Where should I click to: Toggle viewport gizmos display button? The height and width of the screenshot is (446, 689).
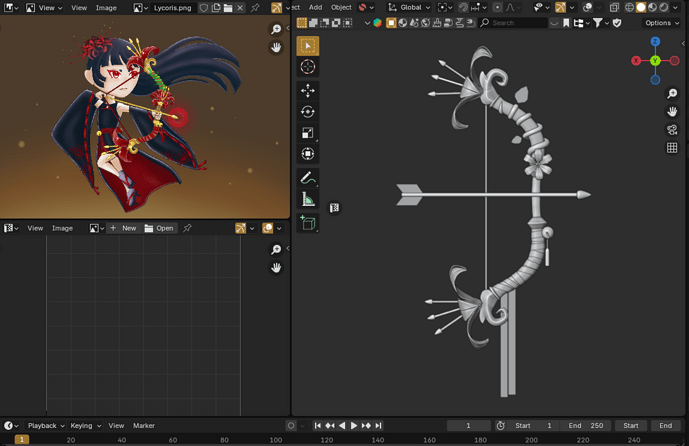coord(560,7)
